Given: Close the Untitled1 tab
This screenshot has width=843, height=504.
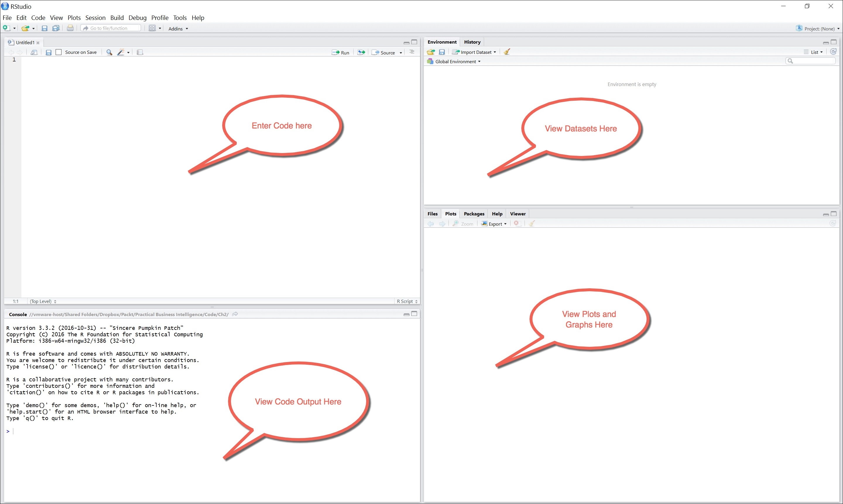Looking at the screenshot, I should 38,43.
